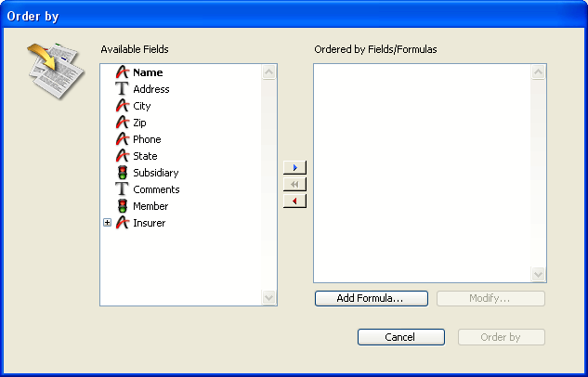
Task: Click Ordered by list scroll up arrow
Action: [x=538, y=71]
